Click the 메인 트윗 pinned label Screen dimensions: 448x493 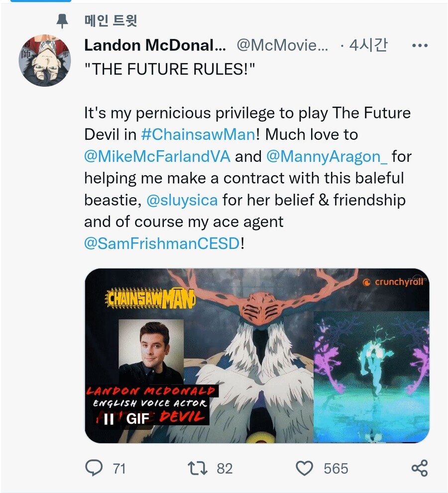(111, 21)
